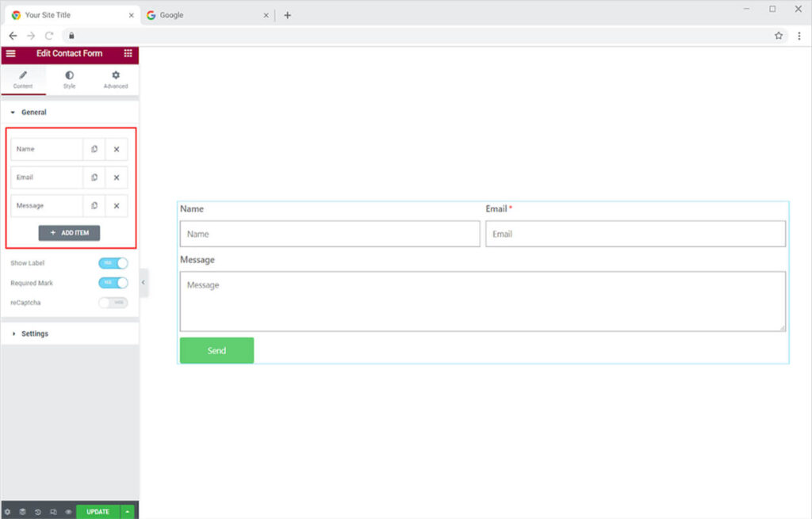The width and height of the screenshot is (812, 519).
Task: Open the widgets grid panel icon
Action: point(128,54)
